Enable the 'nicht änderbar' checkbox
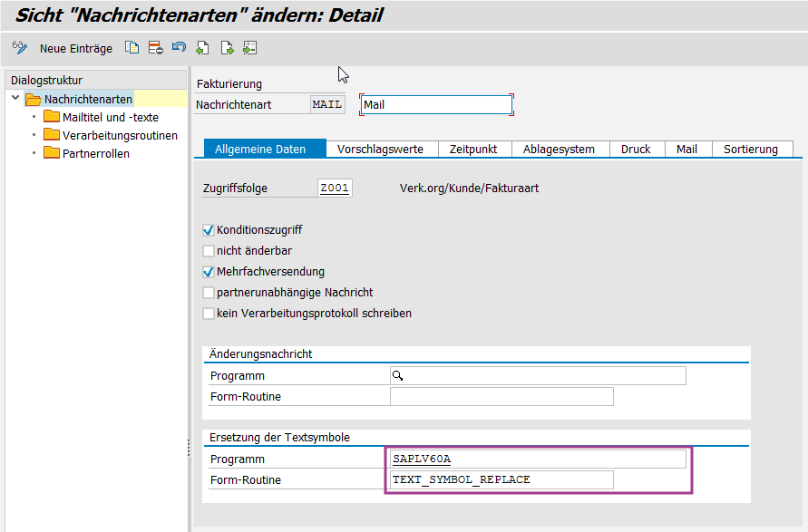 209,251
